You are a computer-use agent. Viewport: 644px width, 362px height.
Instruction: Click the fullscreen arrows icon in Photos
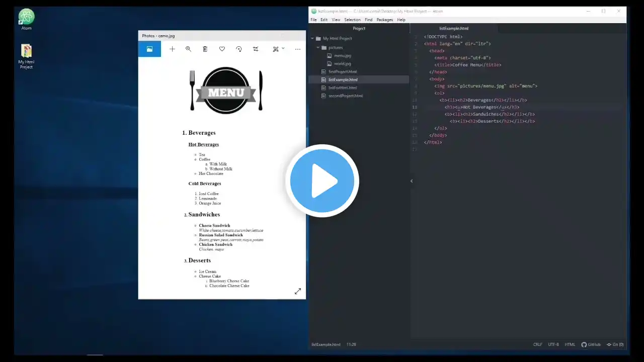pos(298,291)
